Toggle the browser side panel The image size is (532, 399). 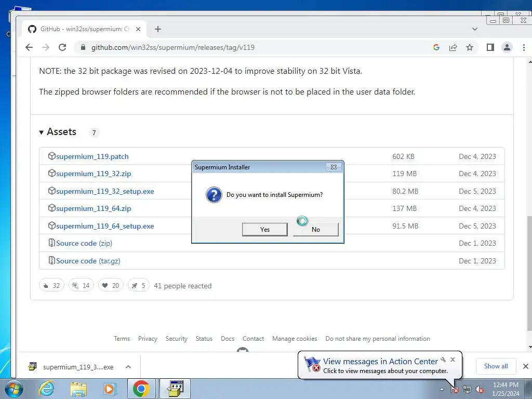pos(490,47)
